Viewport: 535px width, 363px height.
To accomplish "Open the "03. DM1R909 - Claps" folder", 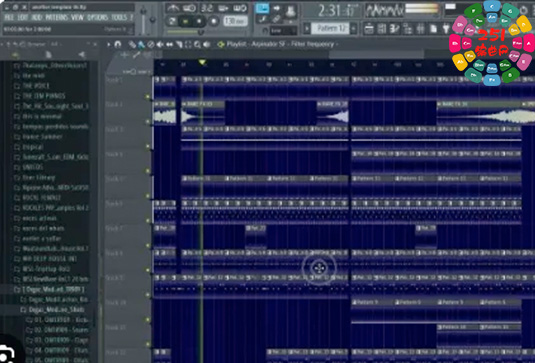I will point(57,340).
